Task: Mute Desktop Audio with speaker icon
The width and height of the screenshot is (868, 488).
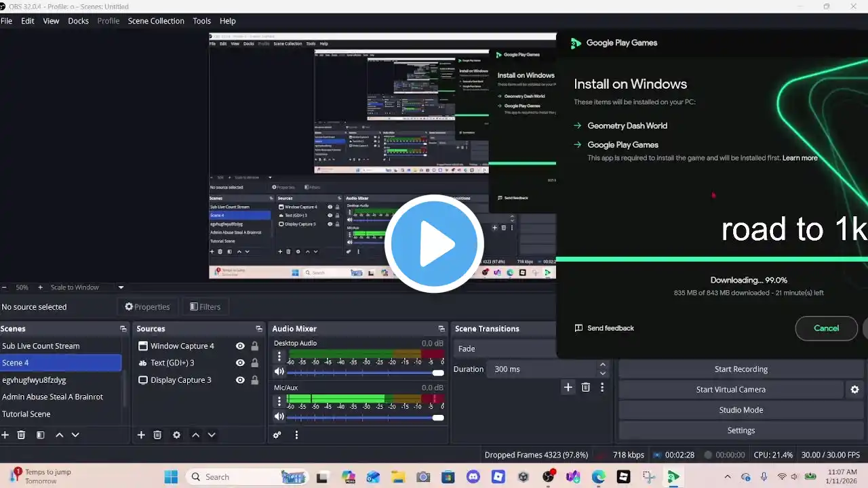Action: click(279, 372)
